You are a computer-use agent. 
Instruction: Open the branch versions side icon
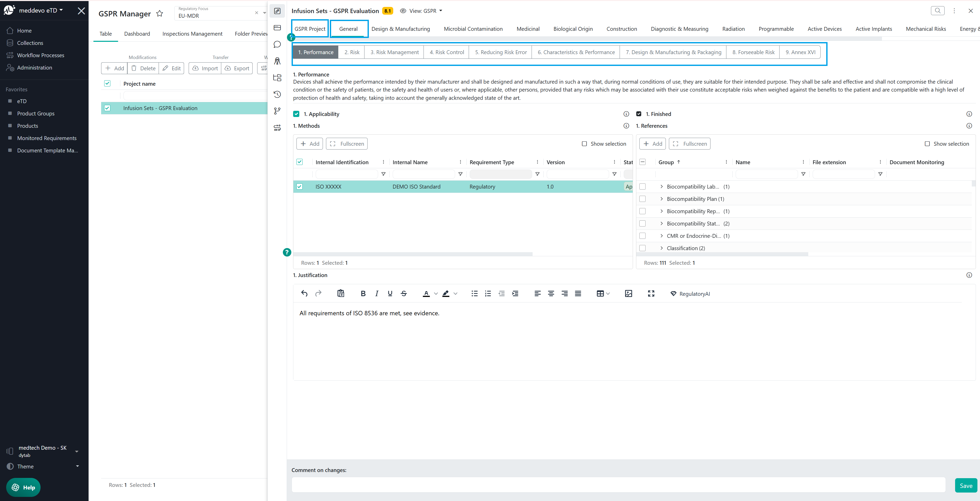[x=277, y=111]
